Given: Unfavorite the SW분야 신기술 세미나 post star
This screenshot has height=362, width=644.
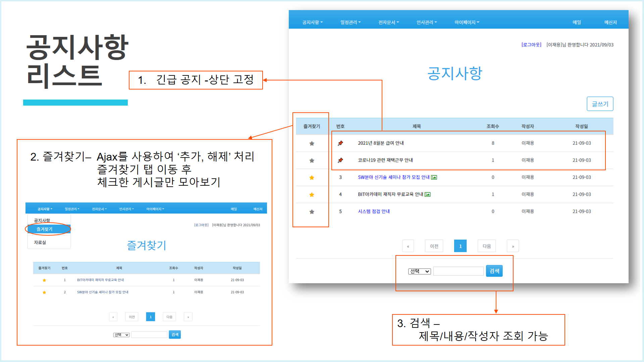Looking at the screenshot, I should (312, 178).
